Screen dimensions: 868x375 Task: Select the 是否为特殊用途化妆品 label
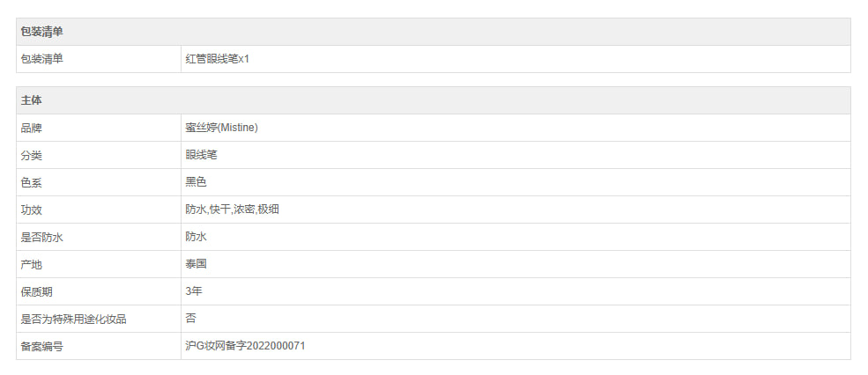tap(73, 319)
